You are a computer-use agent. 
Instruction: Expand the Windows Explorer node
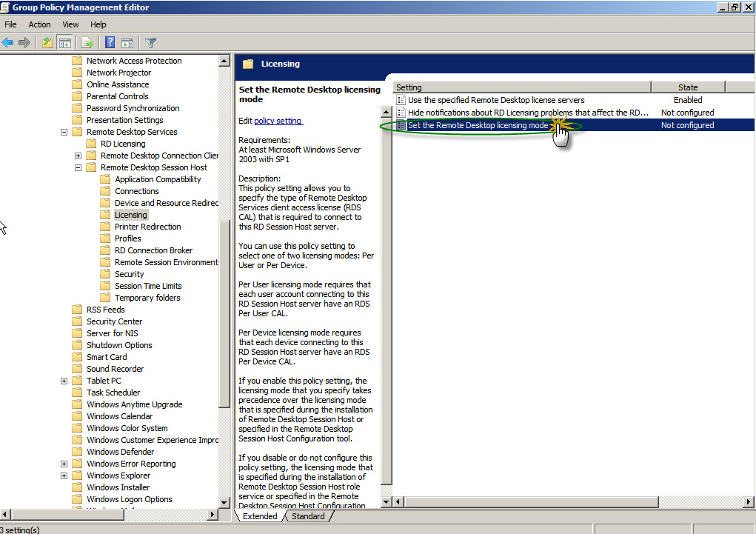pyautogui.click(x=64, y=475)
